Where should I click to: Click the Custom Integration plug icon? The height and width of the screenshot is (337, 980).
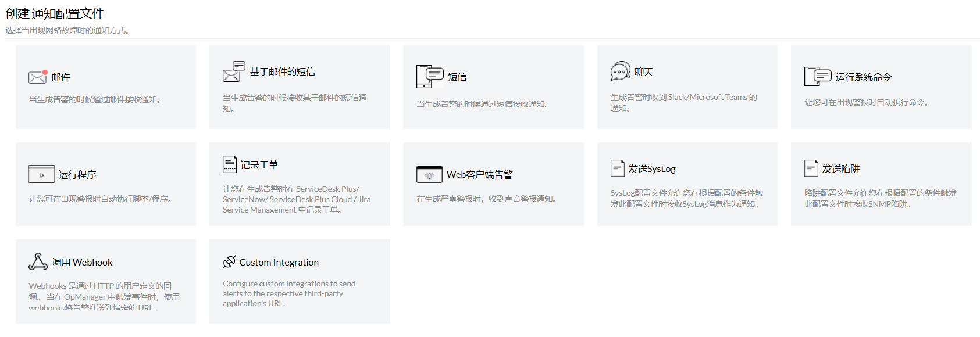coord(229,262)
